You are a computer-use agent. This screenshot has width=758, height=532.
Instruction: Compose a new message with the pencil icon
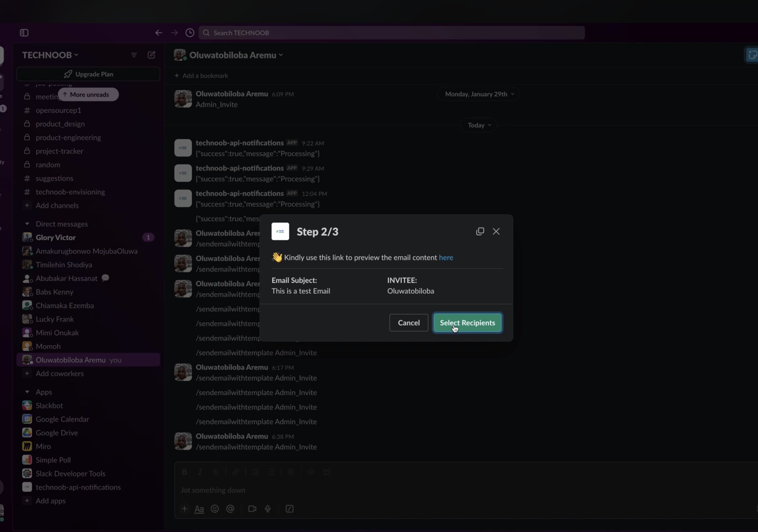(151, 55)
